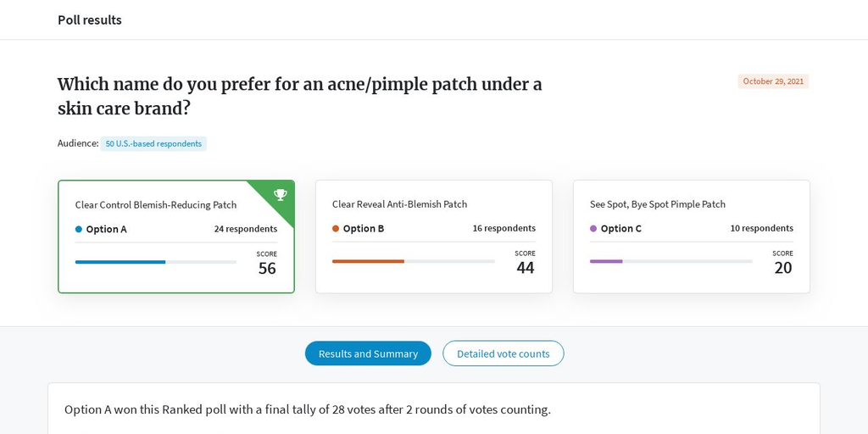Screen dimensions: 868x434
Task: Click the blue dot beside Option A
Action: (79, 229)
